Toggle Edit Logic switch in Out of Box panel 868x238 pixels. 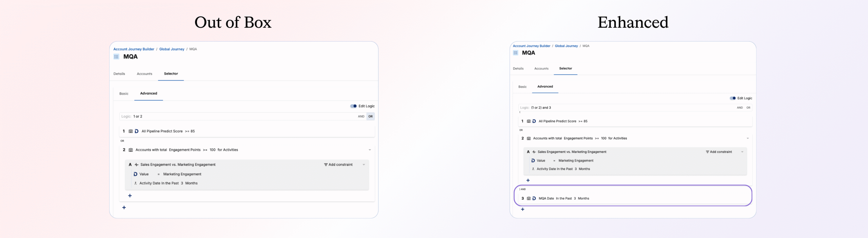353,106
